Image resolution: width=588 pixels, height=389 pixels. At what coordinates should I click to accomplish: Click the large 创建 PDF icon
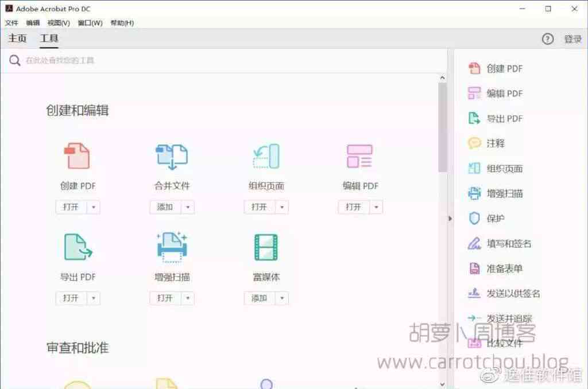coord(78,155)
